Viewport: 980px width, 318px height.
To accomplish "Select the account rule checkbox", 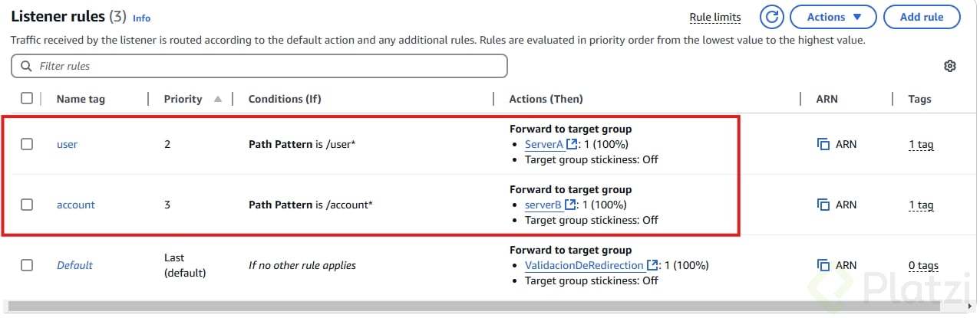I will [x=27, y=205].
